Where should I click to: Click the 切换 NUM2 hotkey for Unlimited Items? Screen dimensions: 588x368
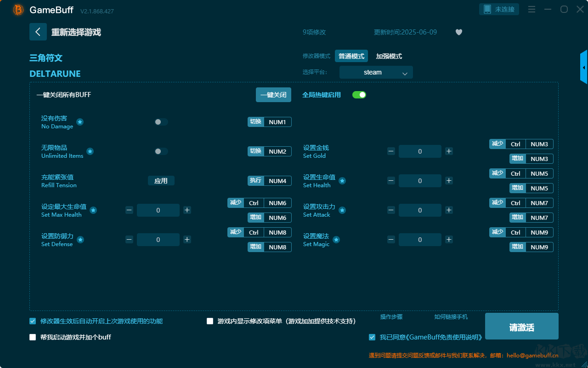point(270,151)
